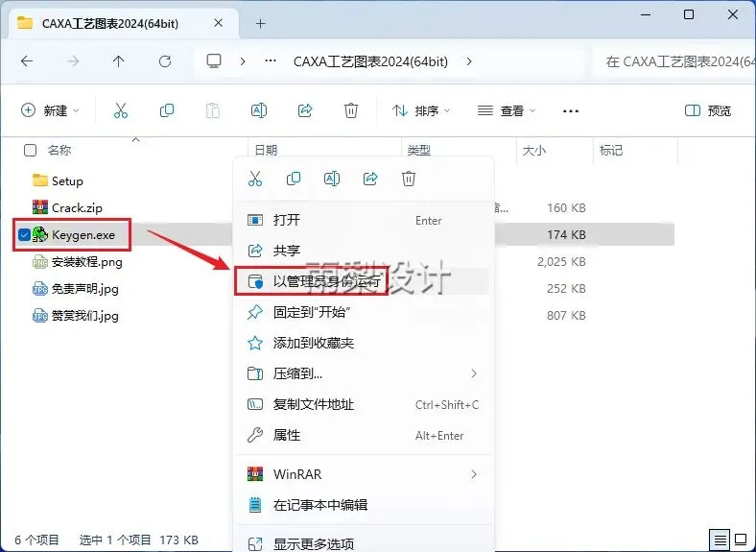Image resolution: width=756 pixels, height=552 pixels.
Task: Select 共享 in the context menu
Action: tap(364, 251)
